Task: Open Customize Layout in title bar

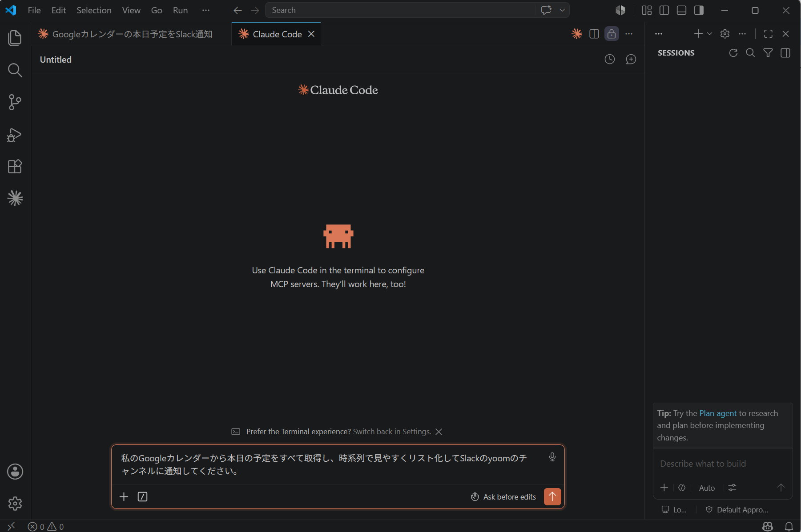Action: 647,10
